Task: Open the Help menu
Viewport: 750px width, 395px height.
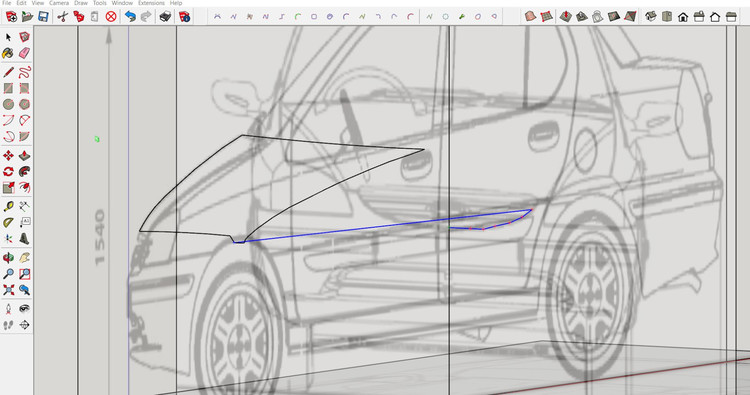Action: coord(176,3)
